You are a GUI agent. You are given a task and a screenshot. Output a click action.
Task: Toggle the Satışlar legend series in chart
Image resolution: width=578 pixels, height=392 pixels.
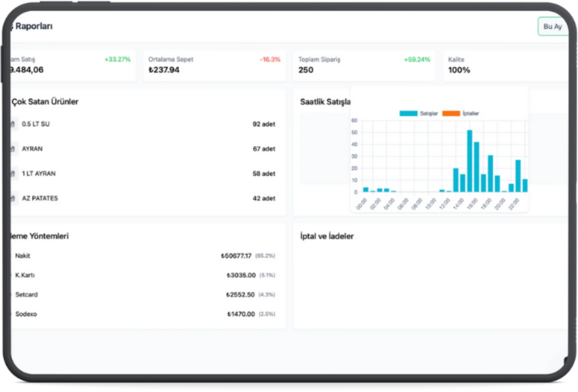pyautogui.click(x=429, y=113)
